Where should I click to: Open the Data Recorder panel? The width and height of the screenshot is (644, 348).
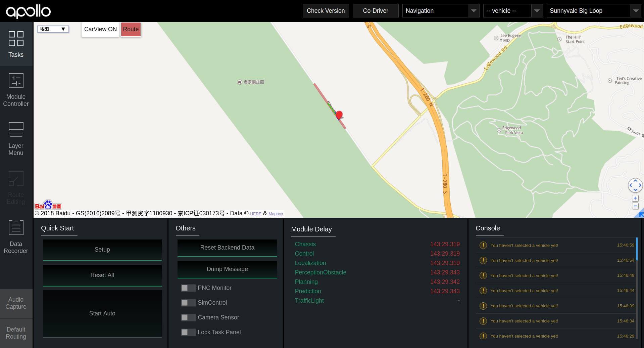pos(16,237)
